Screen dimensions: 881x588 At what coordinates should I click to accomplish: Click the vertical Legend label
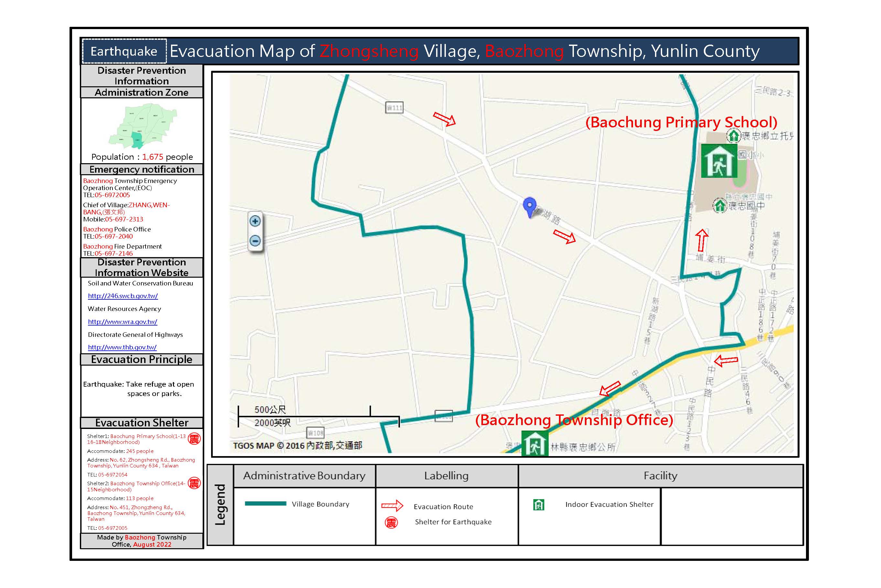(220, 505)
